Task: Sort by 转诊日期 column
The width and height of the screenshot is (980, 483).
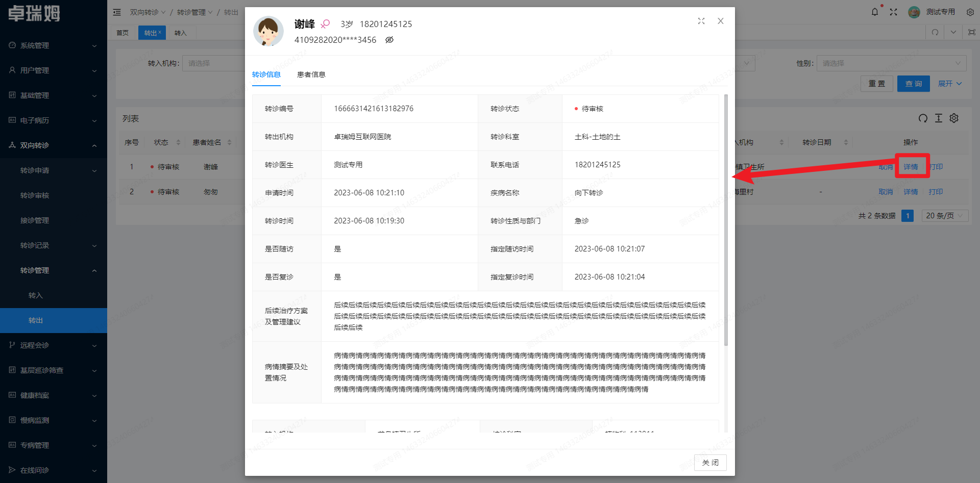Action: coord(846,142)
